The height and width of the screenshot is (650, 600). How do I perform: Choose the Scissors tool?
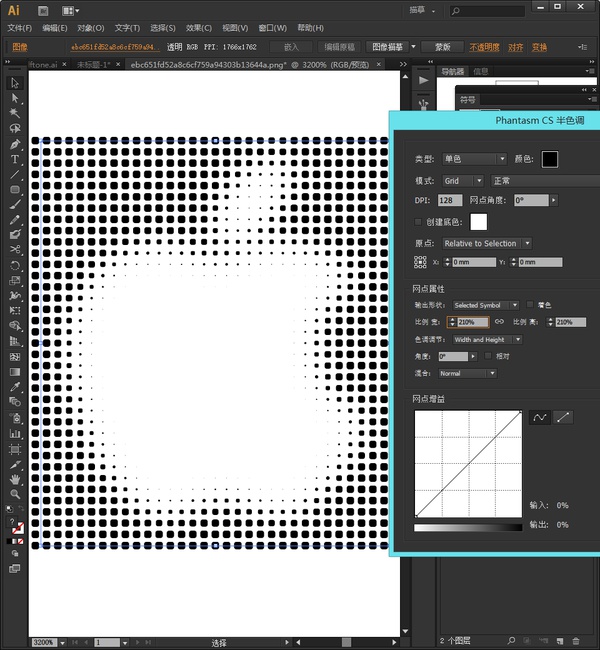[15, 249]
